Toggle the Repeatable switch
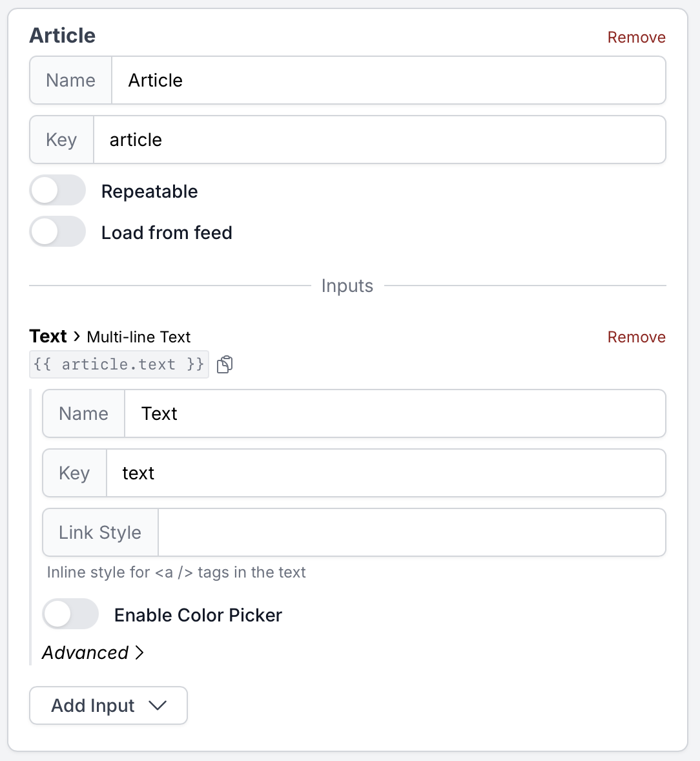 (57, 191)
